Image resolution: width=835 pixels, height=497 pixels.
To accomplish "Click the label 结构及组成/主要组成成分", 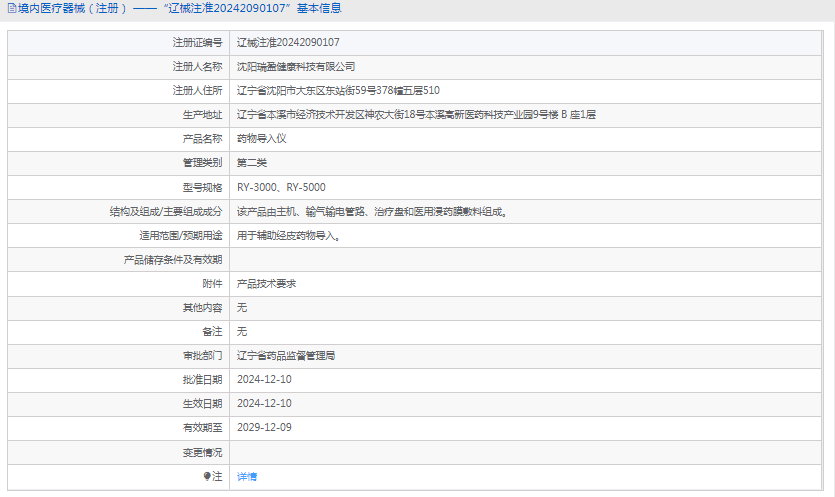I will (x=166, y=212).
